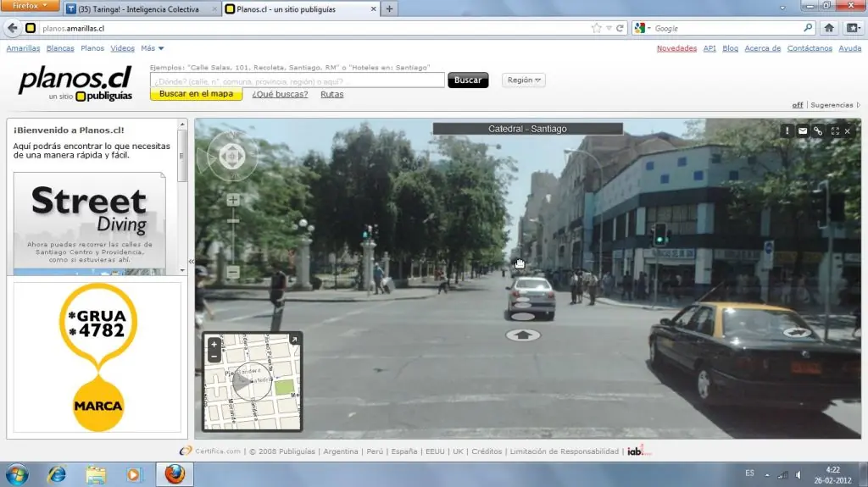
Task: Zoom in street view with plus button
Action: pyautogui.click(x=233, y=200)
